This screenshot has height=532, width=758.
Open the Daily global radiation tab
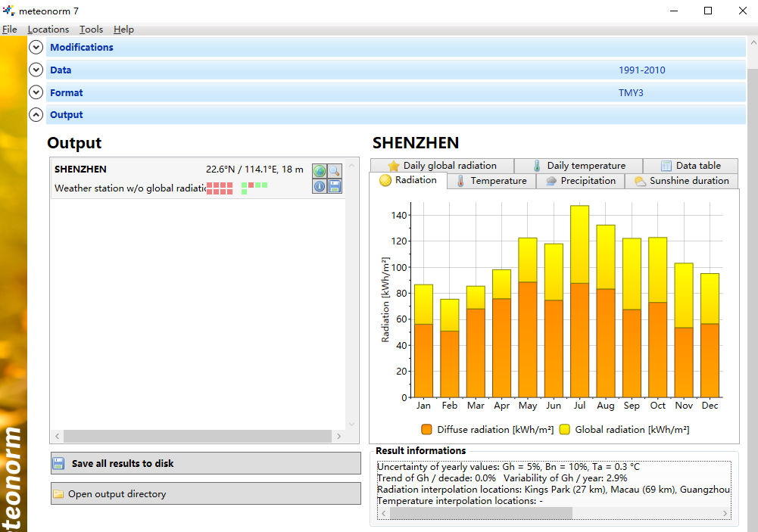click(x=441, y=166)
